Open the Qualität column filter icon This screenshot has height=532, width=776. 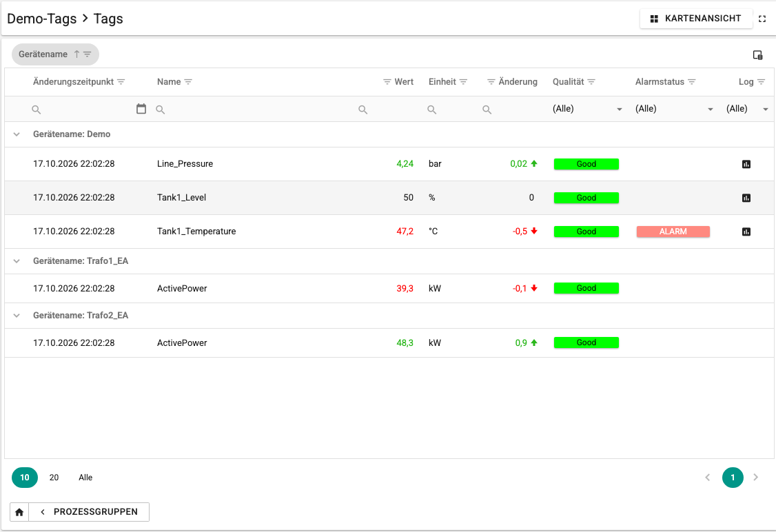[591, 81]
